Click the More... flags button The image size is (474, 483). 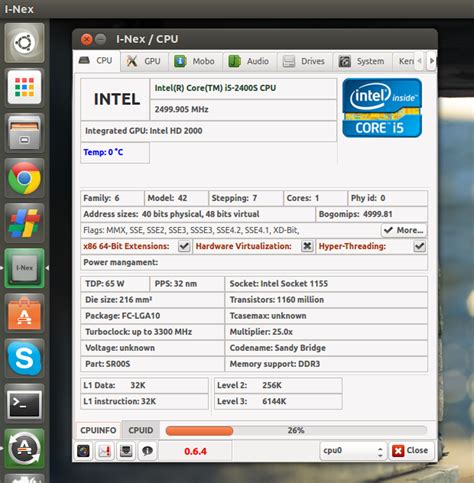click(x=404, y=230)
